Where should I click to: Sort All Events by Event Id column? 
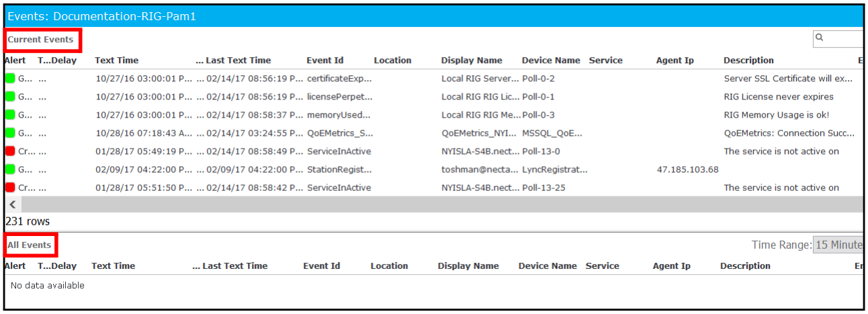coord(322,266)
